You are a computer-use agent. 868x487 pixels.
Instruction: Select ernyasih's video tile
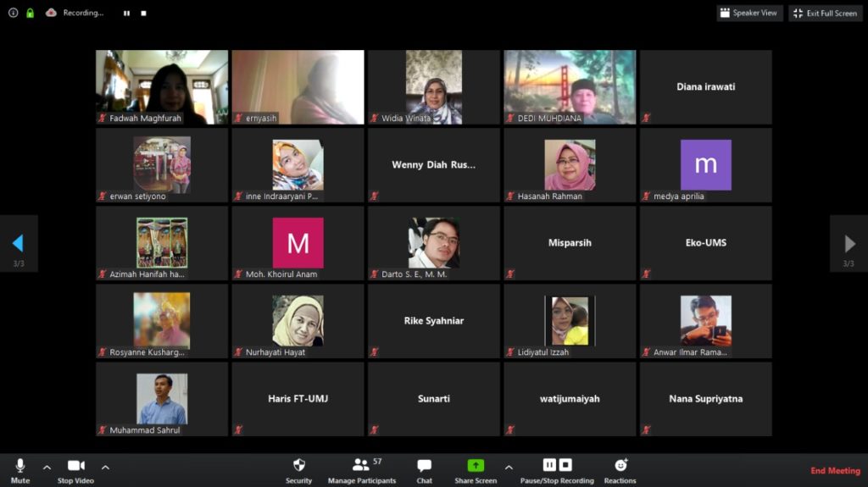(x=298, y=87)
